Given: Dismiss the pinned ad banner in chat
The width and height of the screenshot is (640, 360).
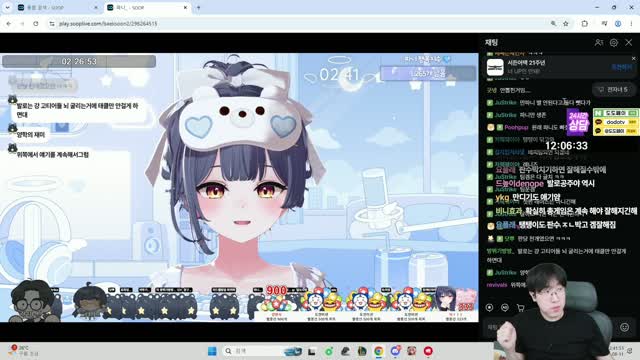Looking at the screenshot, I should coord(633,59).
